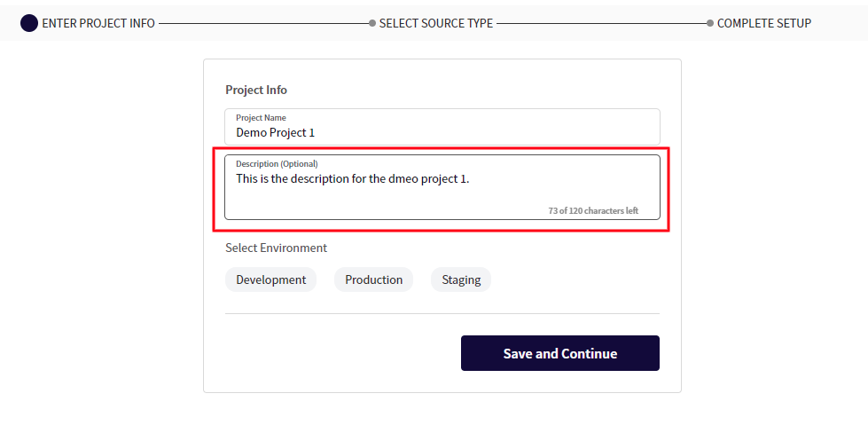
Task: Open the COMPLETE SETUP step label
Action: coord(763,23)
